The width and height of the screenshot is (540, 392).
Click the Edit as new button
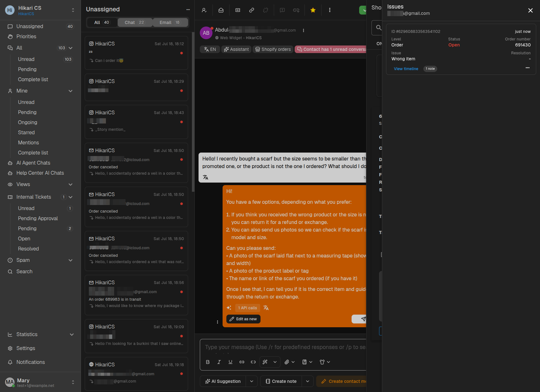pos(243,319)
